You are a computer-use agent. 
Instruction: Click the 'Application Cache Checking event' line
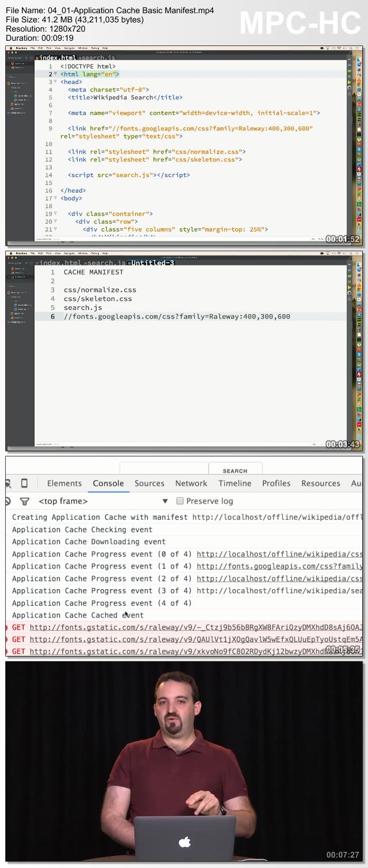(82, 529)
